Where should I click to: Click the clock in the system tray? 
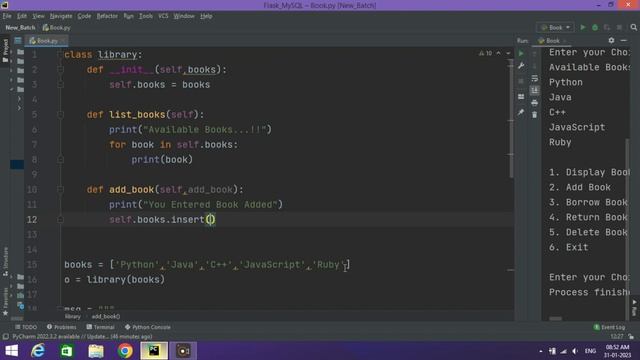pos(617,351)
